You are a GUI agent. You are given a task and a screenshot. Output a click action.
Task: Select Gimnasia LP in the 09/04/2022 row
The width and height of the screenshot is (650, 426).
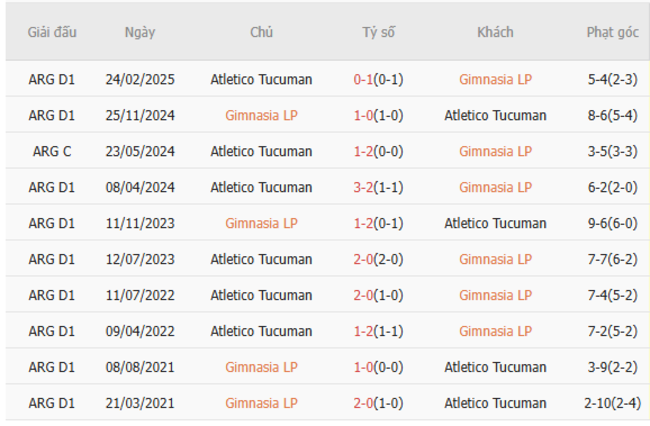point(495,331)
